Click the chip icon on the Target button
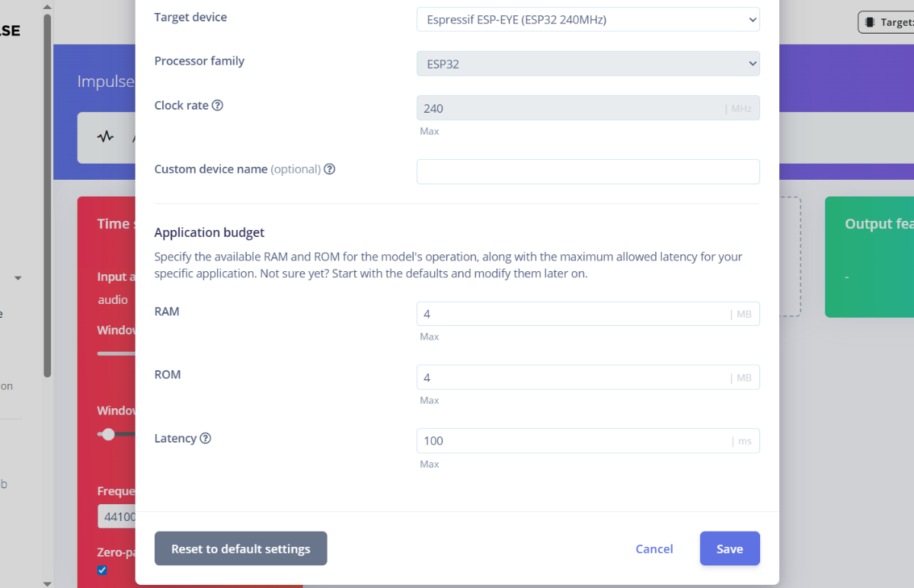914x588 pixels. [x=870, y=22]
